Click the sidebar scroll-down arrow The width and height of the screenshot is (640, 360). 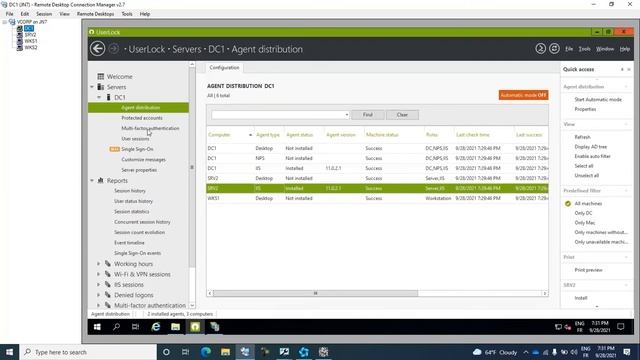(192, 305)
